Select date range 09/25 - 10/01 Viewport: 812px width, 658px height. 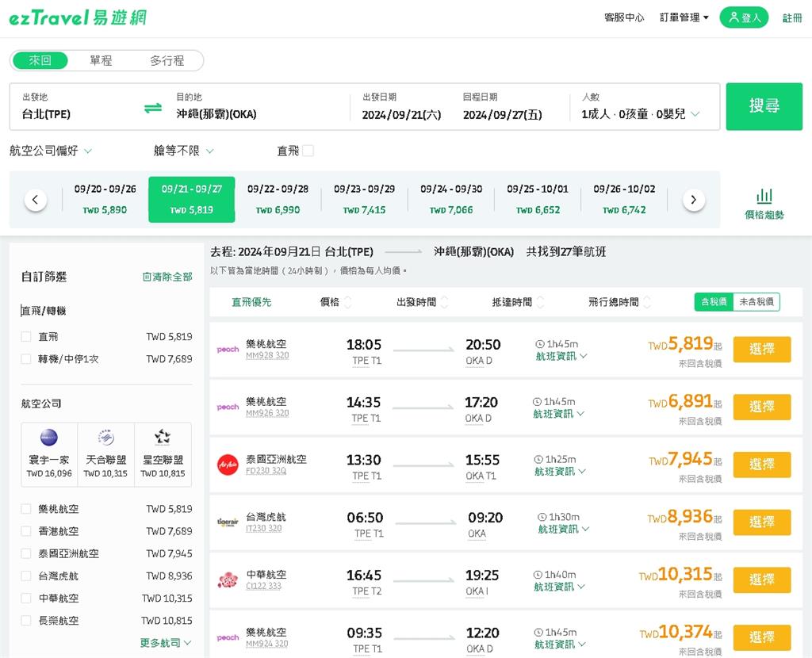point(538,199)
